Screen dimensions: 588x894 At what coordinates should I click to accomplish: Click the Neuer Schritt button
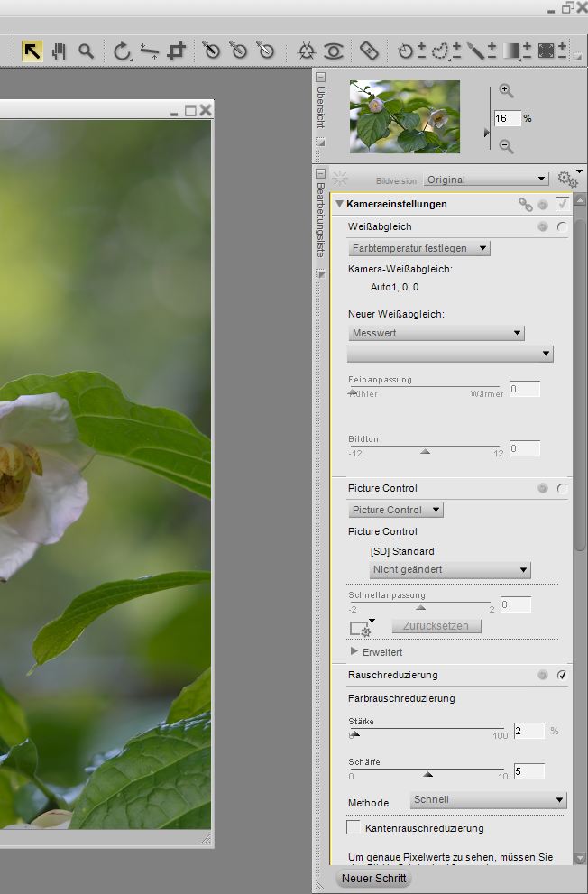[x=373, y=878]
